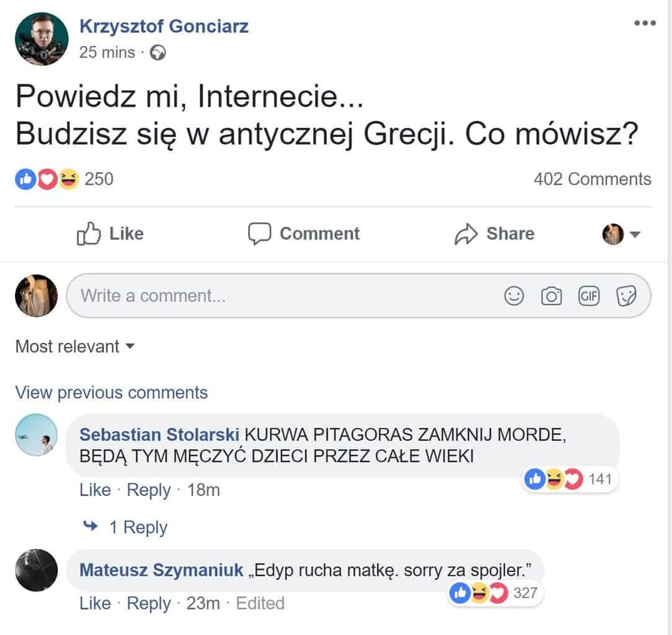View the post's 250 reactions list
Screen dimensions: 672x635
click(x=99, y=179)
